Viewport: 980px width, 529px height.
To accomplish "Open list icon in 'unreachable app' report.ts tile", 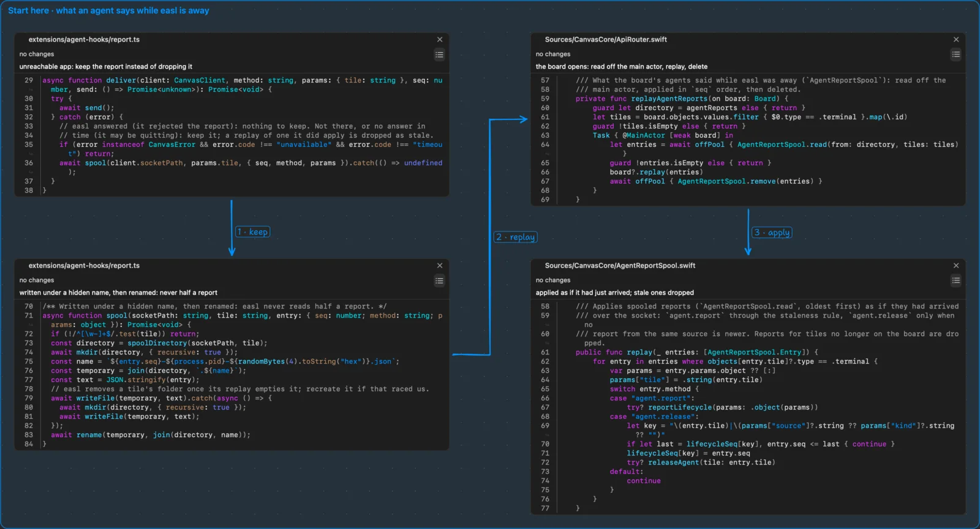I will [439, 54].
